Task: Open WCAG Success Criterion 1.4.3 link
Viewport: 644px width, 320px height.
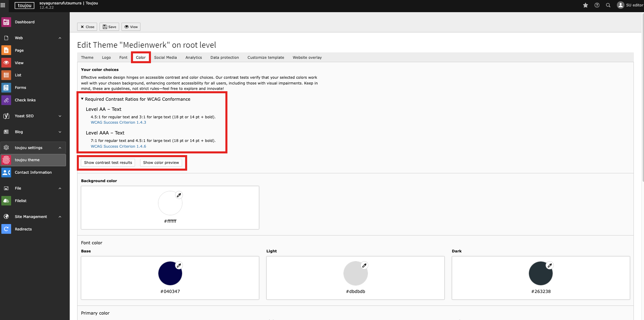Action: click(x=118, y=122)
